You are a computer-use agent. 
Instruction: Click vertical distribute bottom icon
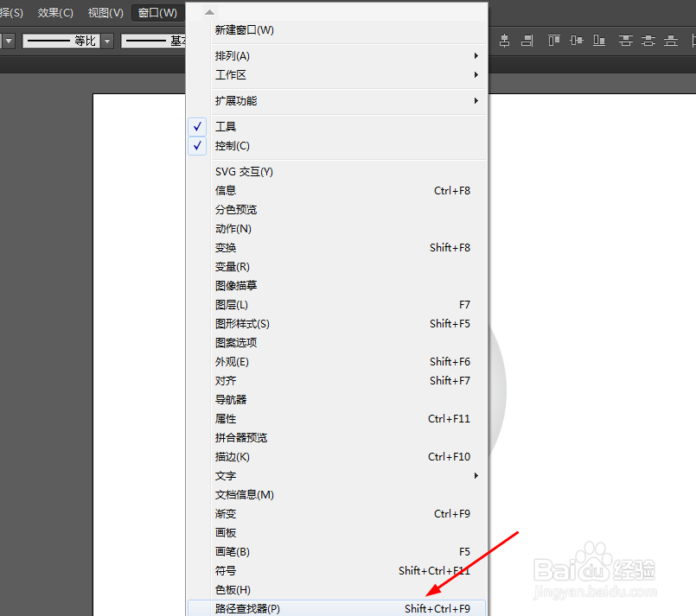(671, 41)
